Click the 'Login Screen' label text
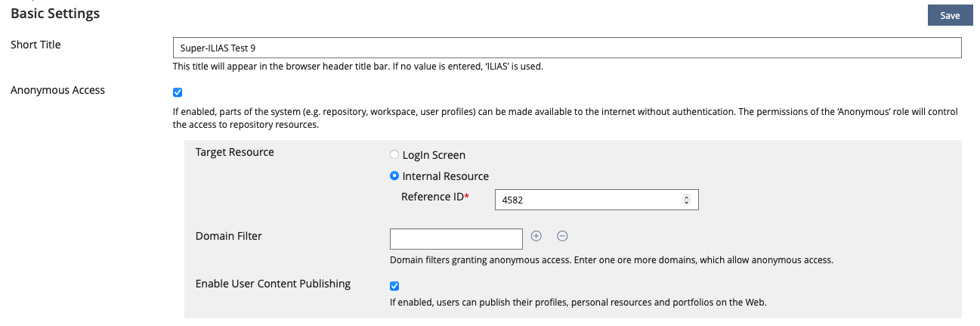The width and height of the screenshot is (980, 326). click(x=434, y=155)
